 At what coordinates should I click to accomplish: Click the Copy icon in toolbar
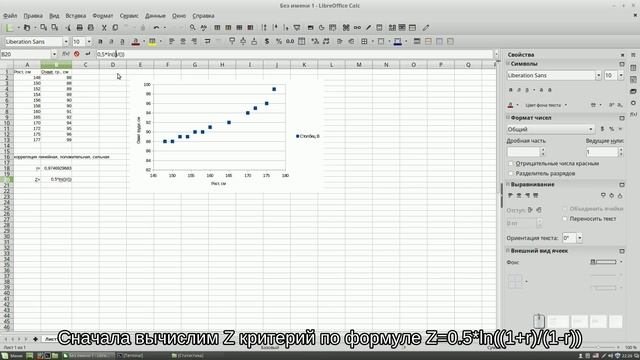pos(115,28)
